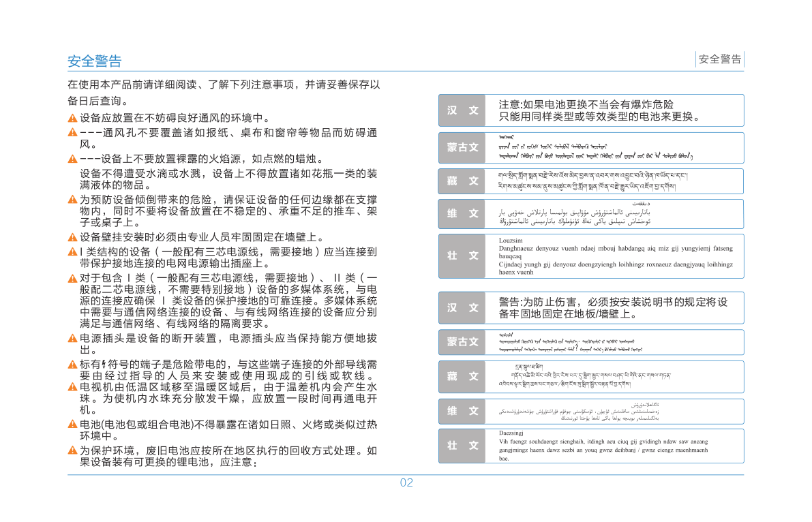Click the 壮文 label beside Daezsingj
812x522 pixels.
point(462,446)
